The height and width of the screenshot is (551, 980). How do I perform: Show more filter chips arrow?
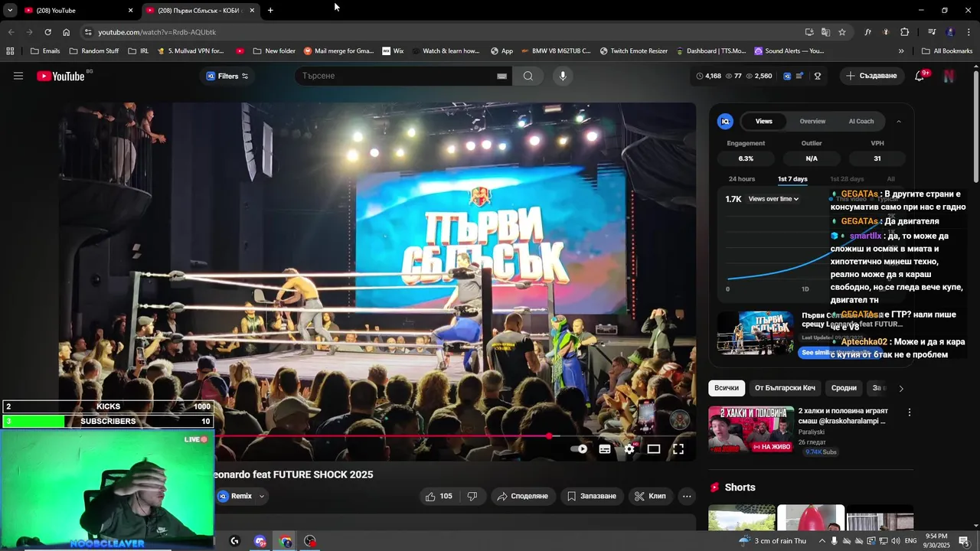coord(901,388)
